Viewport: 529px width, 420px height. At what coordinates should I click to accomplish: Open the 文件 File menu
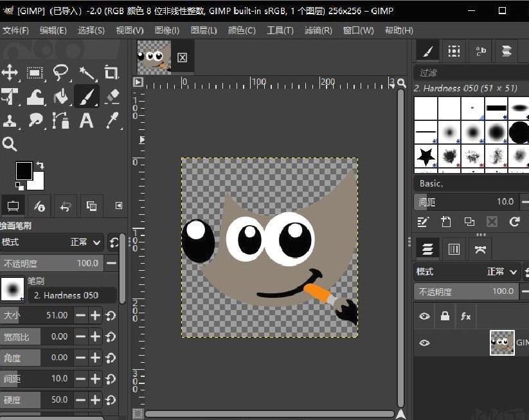15,30
